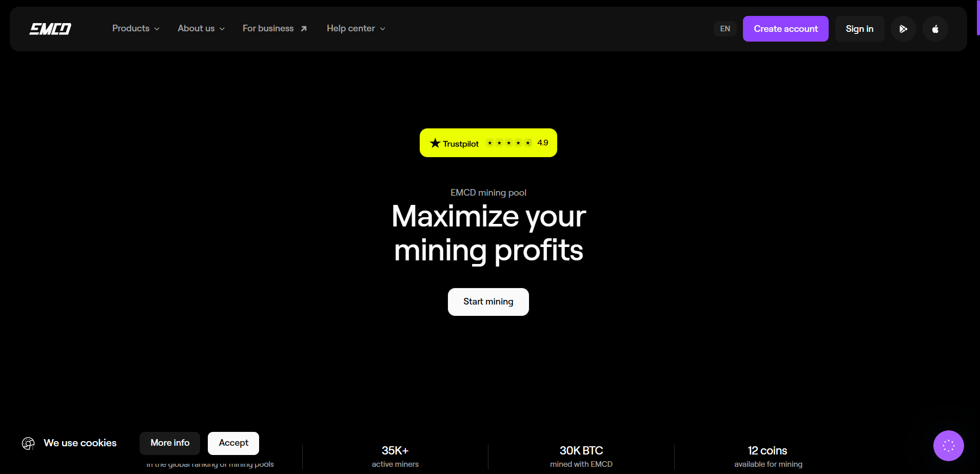This screenshot has width=980, height=474.
Task: Click the cookie icon beside the cookie notice
Action: [x=28, y=443]
